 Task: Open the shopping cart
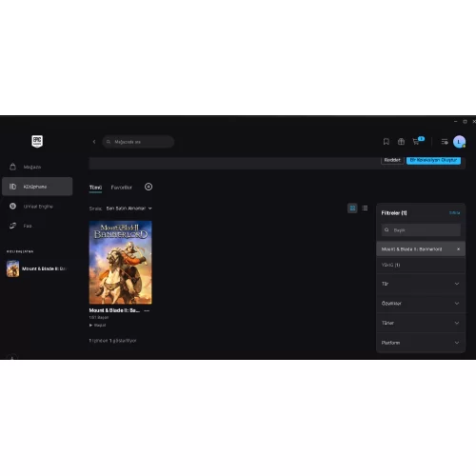(416, 142)
